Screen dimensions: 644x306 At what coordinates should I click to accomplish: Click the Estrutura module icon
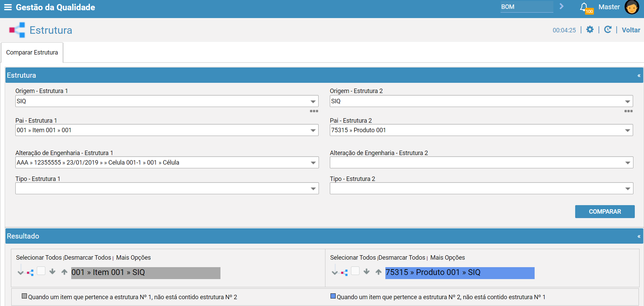[17, 30]
